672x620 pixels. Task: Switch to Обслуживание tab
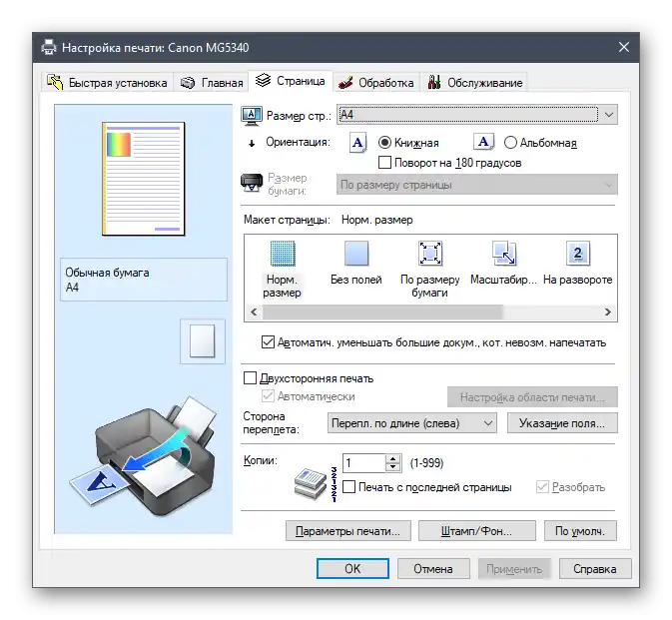coord(475,82)
